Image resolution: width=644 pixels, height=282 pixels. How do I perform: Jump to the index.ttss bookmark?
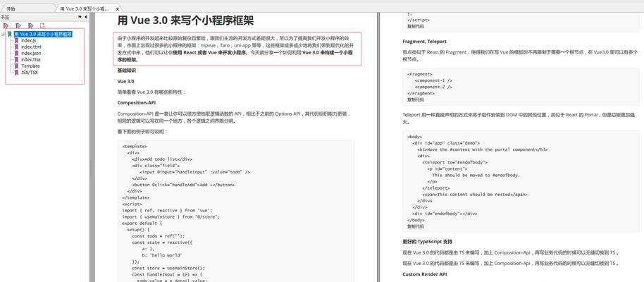pos(30,60)
